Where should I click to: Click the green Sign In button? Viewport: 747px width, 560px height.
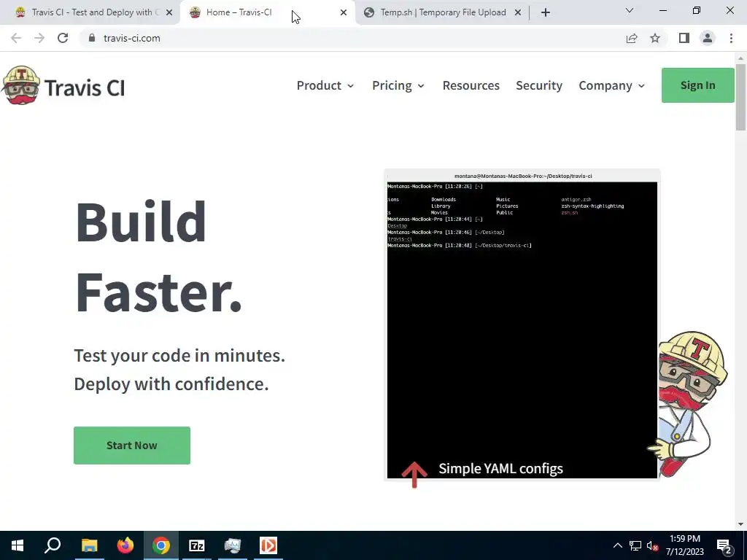[x=698, y=85]
